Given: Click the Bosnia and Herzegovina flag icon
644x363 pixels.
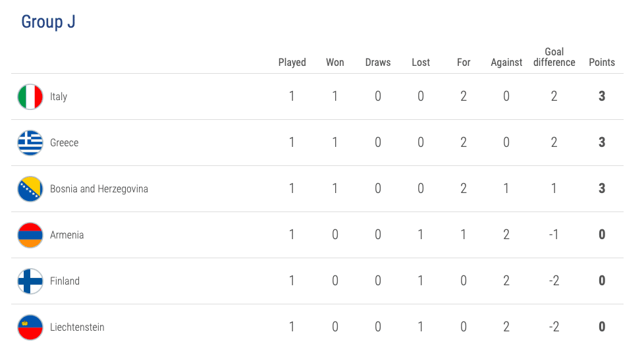Looking at the screenshot, I should click(30, 189).
